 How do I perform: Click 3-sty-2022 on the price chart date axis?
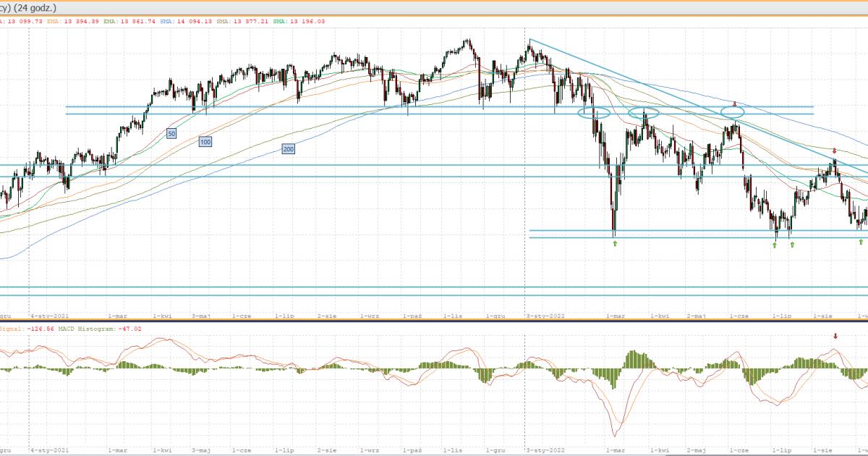(x=546, y=316)
